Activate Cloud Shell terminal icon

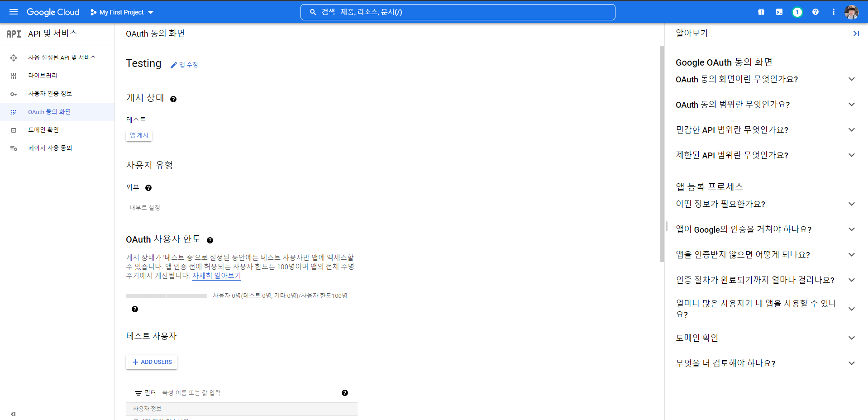(779, 12)
